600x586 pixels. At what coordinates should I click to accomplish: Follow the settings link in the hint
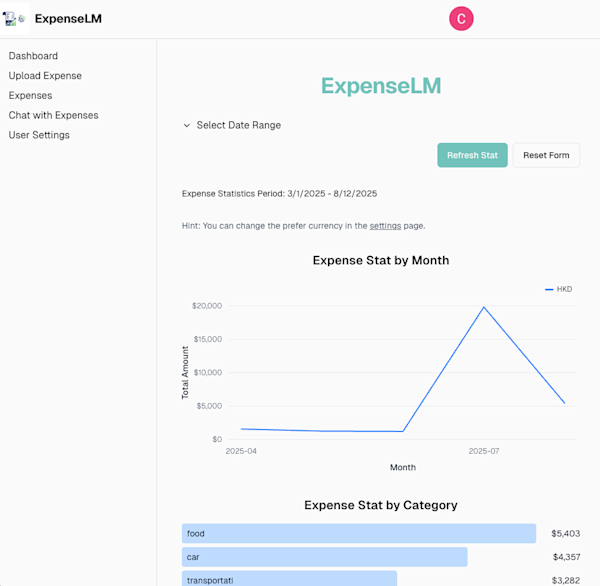(x=385, y=226)
